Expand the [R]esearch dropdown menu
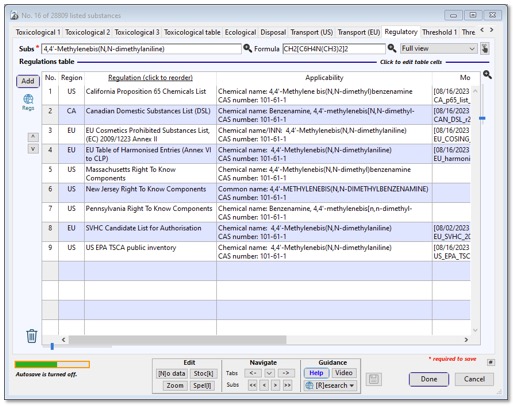Image resolution: width=513 pixels, height=419 pixels. click(x=330, y=385)
